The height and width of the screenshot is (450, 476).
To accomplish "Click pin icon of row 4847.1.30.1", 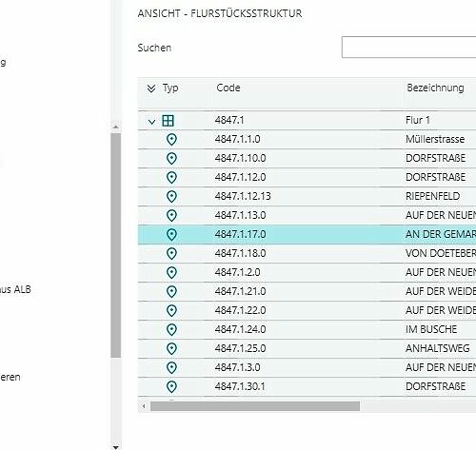I will pos(171,387).
